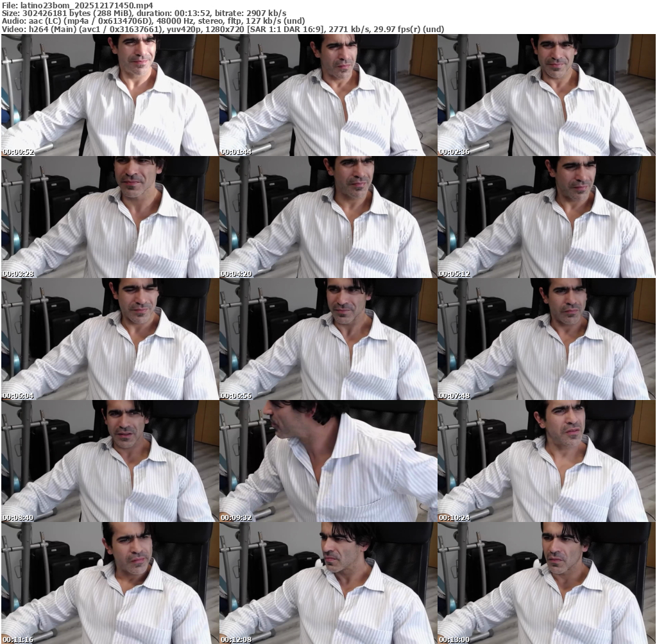Click the thumbnail at 00:10:24
657x644 pixels.
coord(546,461)
